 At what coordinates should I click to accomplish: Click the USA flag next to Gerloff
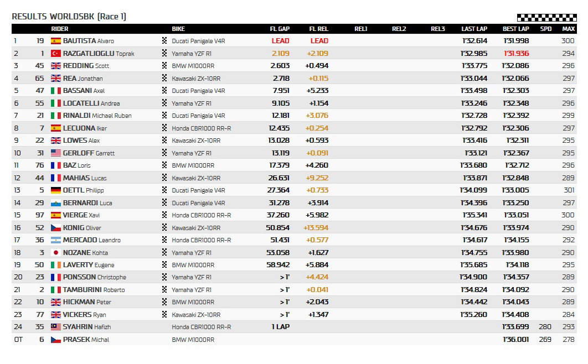coord(55,153)
